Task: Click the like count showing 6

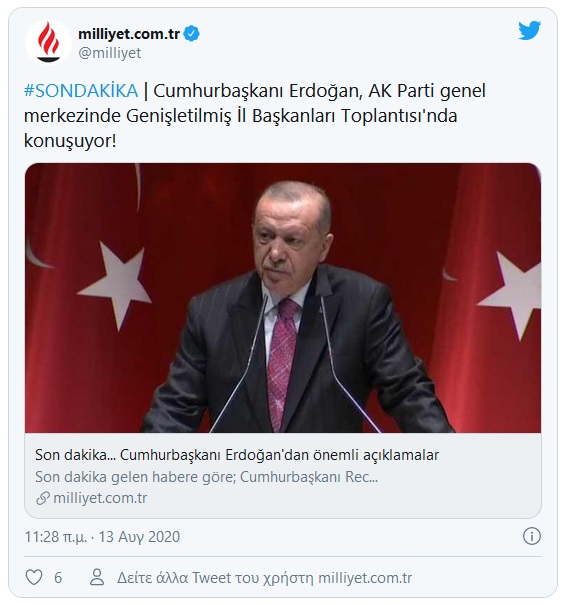Action: 58,578
